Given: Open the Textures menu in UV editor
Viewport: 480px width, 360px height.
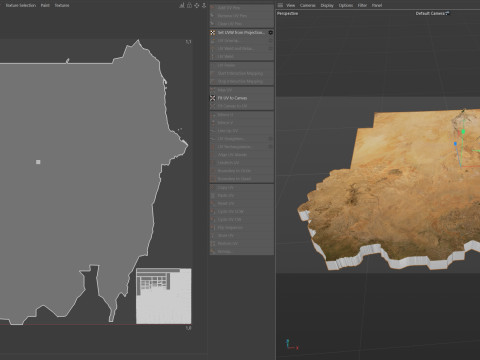Looking at the screenshot, I should tap(62, 5).
